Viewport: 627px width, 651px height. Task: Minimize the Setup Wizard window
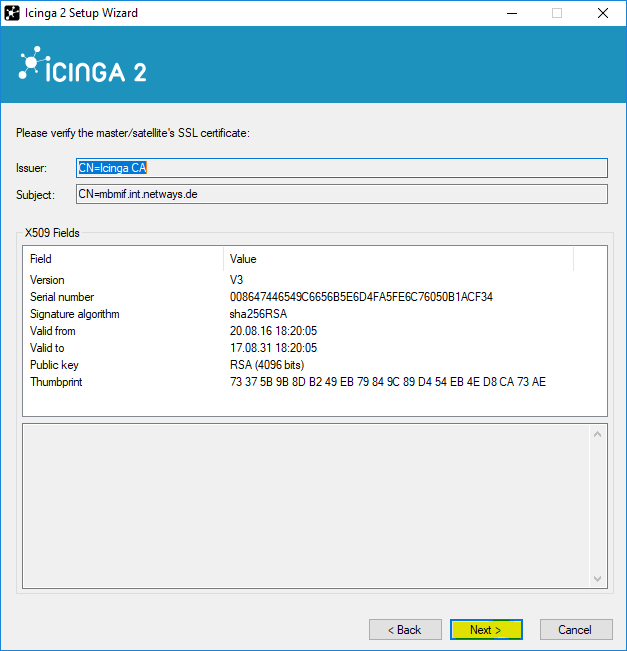pos(512,13)
